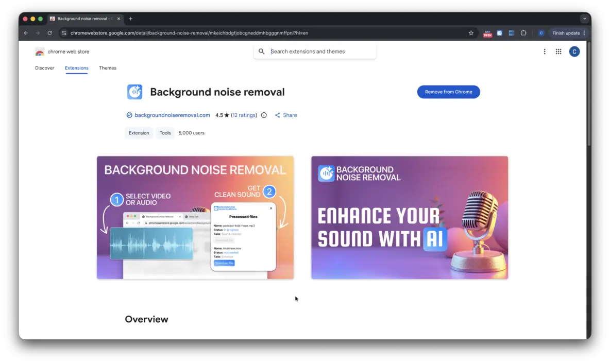The height and width of the screenshot is (364, 610).
Task: Click the 5,000 users text
Action: coord(192,133)
